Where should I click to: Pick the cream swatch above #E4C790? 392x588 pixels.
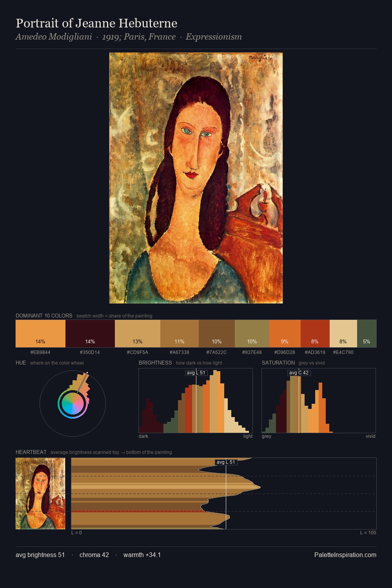(x=343, y=334)
